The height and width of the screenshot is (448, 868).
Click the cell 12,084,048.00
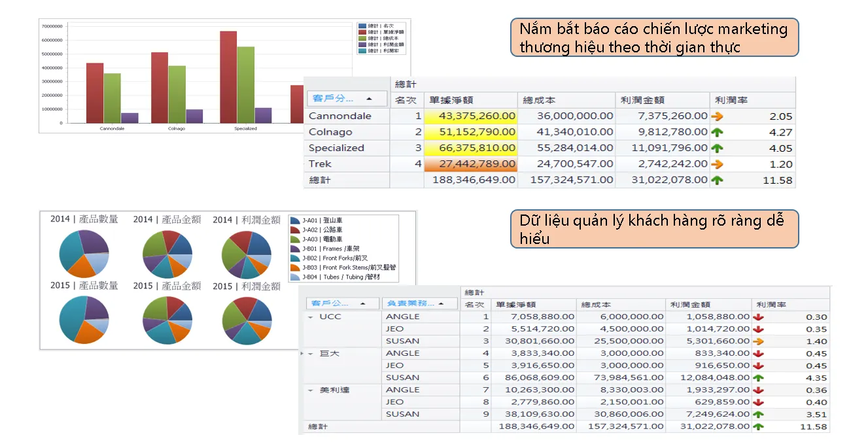point(708,377)
